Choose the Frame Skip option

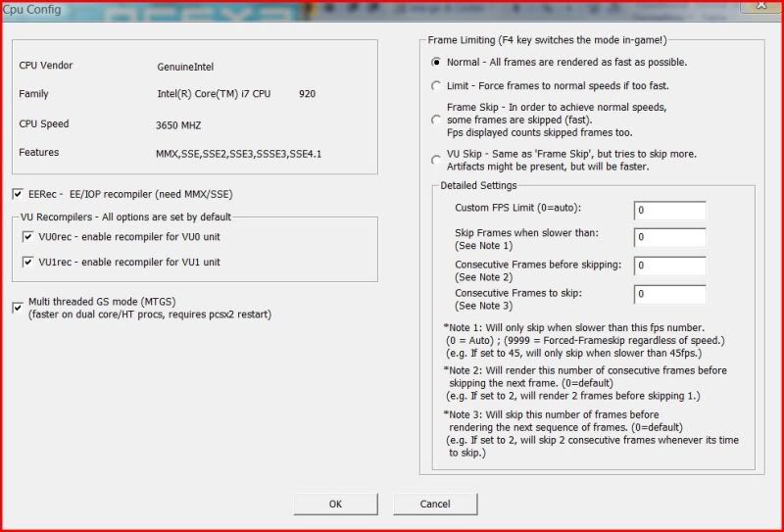436,120
